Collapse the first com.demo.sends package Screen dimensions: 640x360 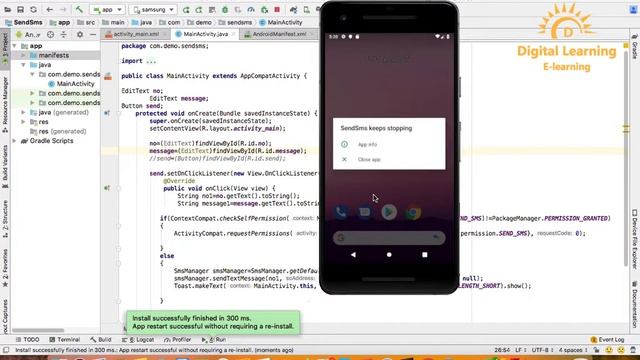click(32, 74)
